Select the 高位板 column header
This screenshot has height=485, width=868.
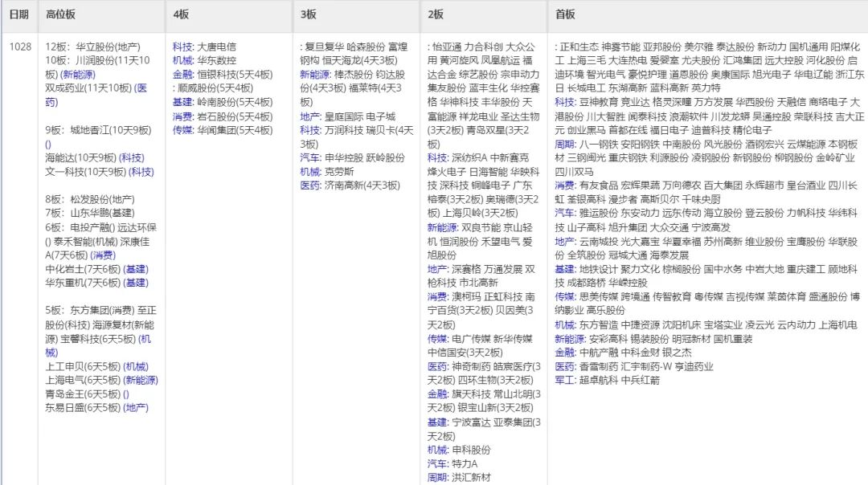(x=60, y=14)
